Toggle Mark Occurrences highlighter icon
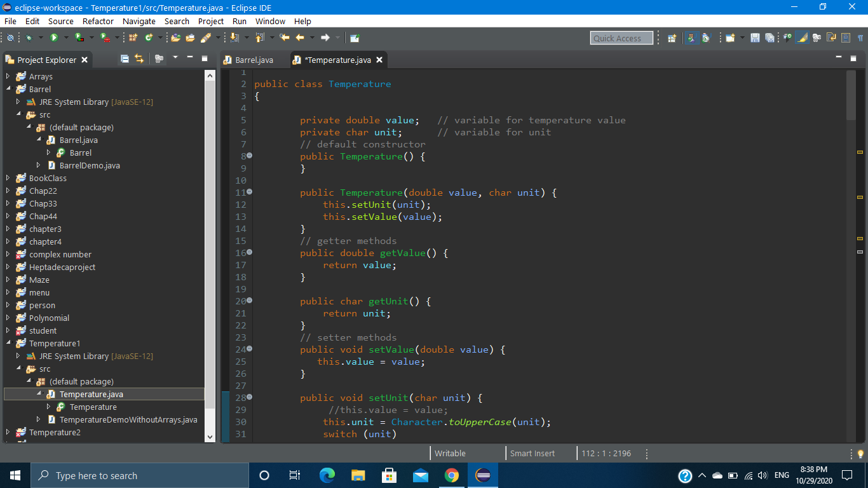The width and height of the screenshot is (868, 488). click(802, 38)
